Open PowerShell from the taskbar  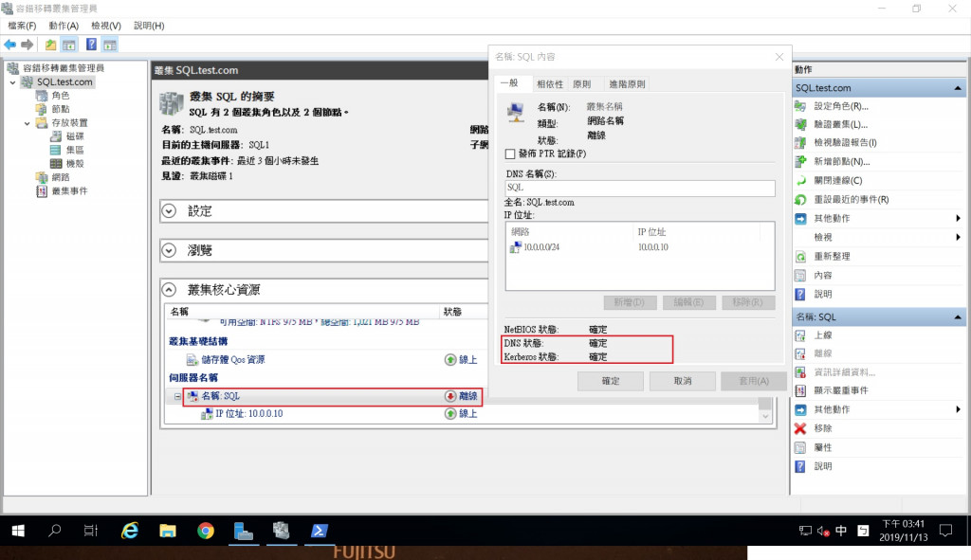[x=319, y=531]
